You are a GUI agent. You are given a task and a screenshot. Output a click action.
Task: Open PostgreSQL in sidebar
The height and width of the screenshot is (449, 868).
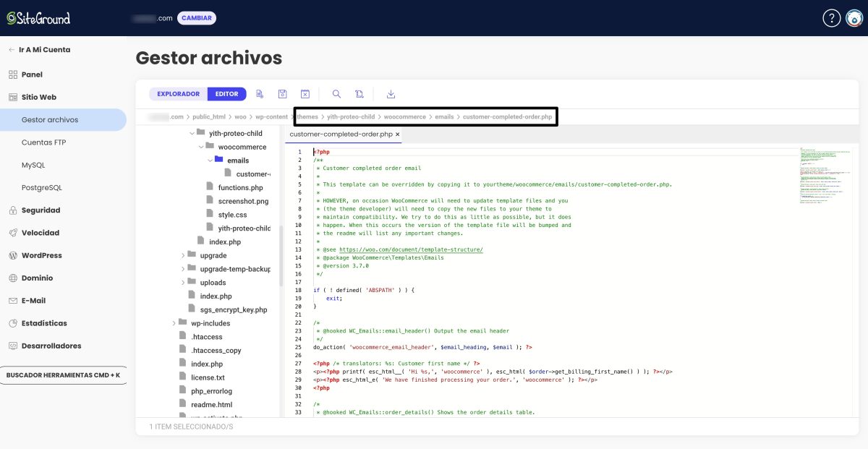tap(42, 187)
